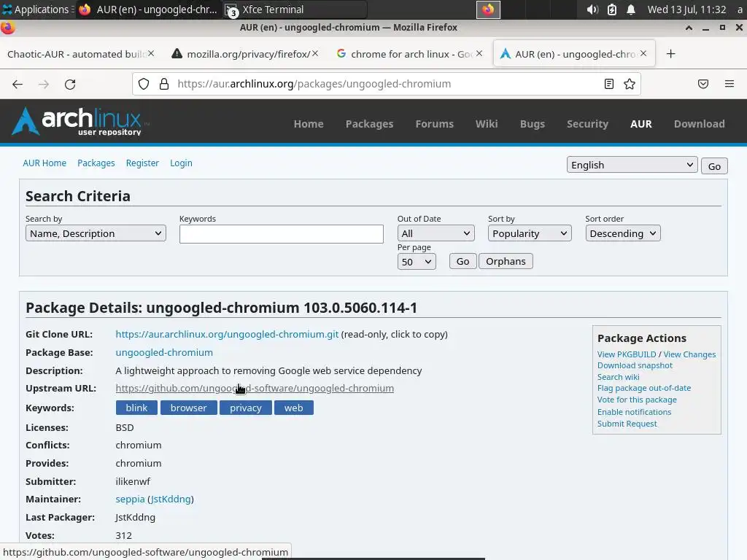Click the web keyword tag
Image resolution: width=747 pixels, height=560 pixels.
coord(293,408)
